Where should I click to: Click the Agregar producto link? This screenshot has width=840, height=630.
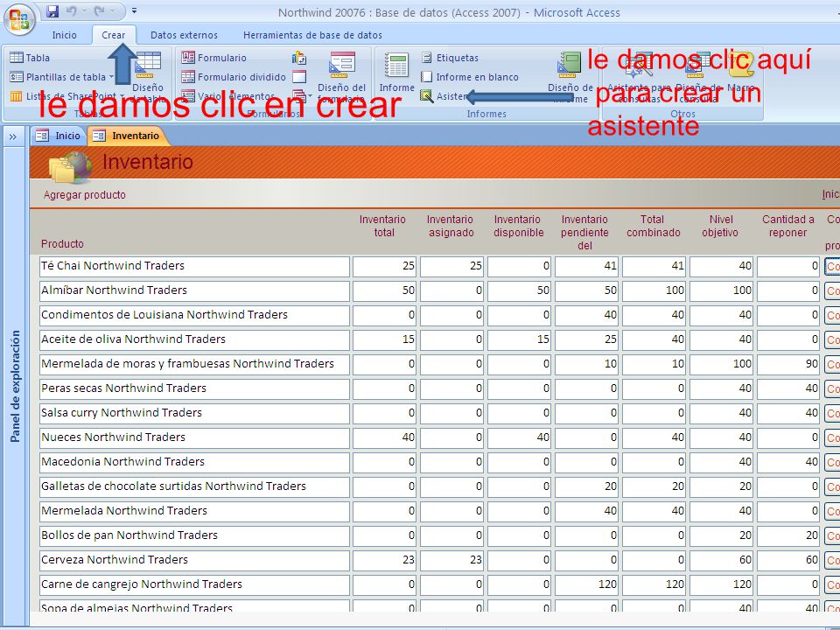click(x=85, y=195)
